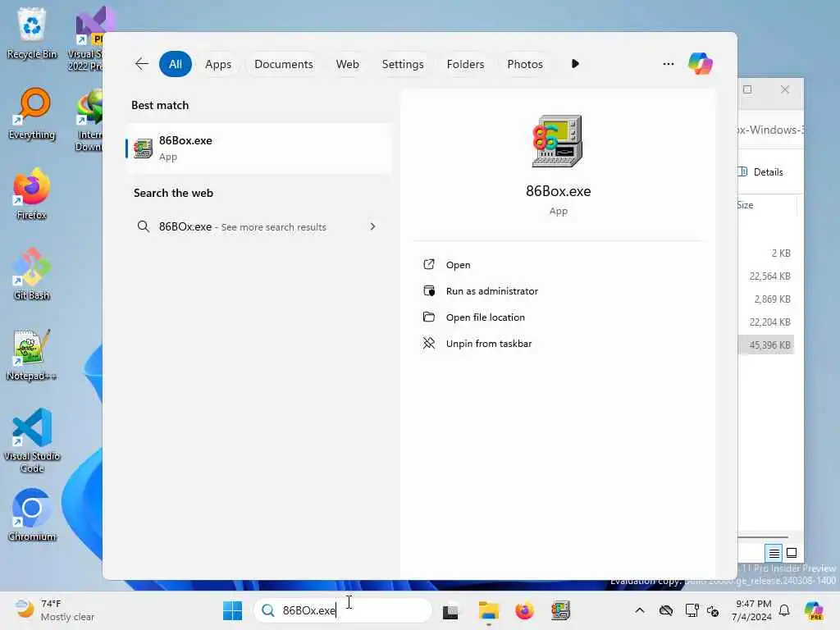This screenshot has width=840, height=630.
Task: Open Chromium desktop shortcut
Action: 32,515
